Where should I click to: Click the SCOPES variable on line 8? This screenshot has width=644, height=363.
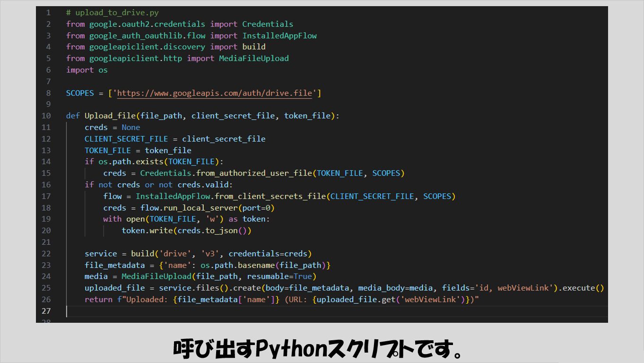[x=80, y=93]
